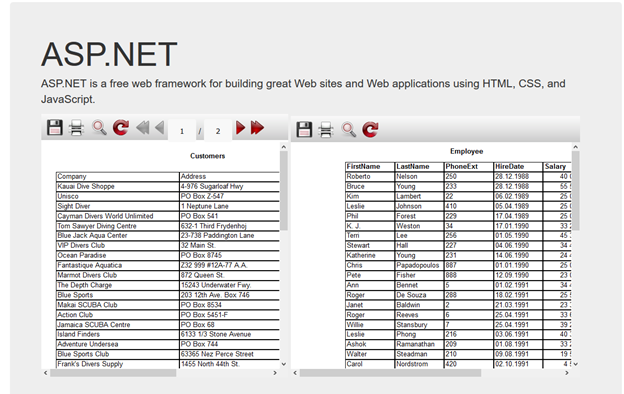Click Cayman Divers World Unlimited cell
624x394 pixels.
tap(118, 216)
